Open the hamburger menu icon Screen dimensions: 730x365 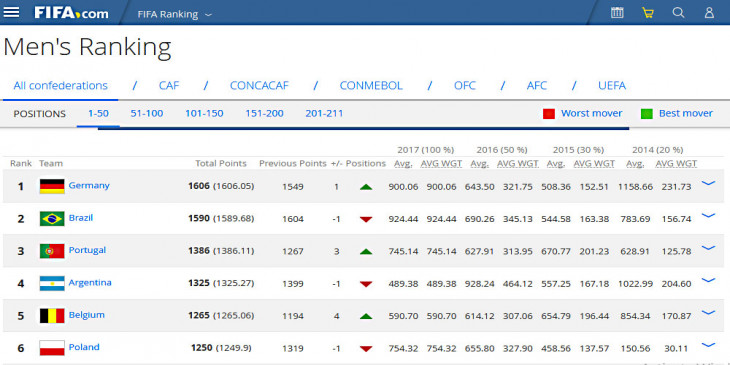[x=11, y=13]
